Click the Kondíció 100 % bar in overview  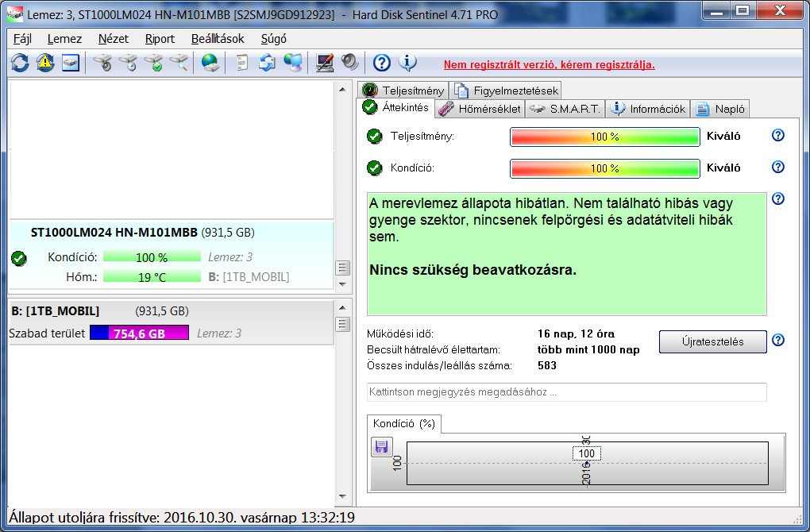605,168
